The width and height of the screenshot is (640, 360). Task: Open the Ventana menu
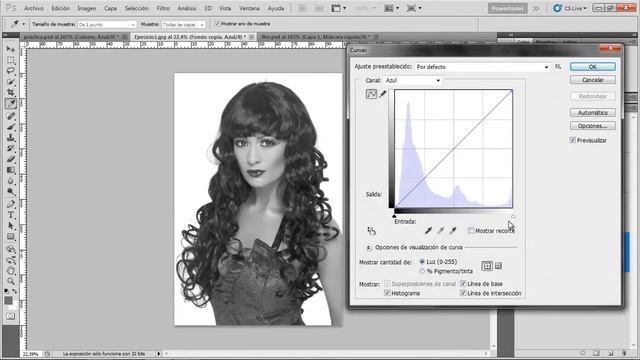click(x=249, y=8)
